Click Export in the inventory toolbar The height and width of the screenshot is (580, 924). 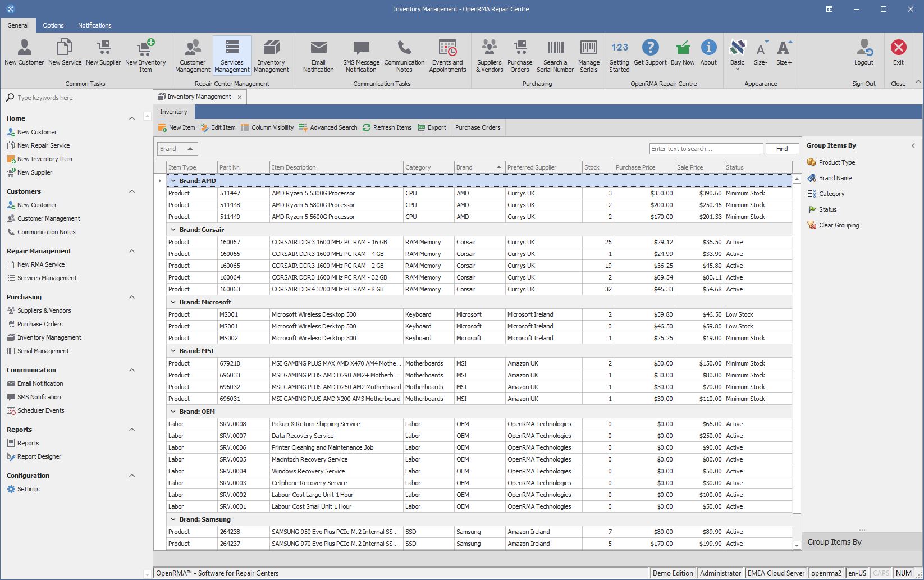click(x=432, y=127)
